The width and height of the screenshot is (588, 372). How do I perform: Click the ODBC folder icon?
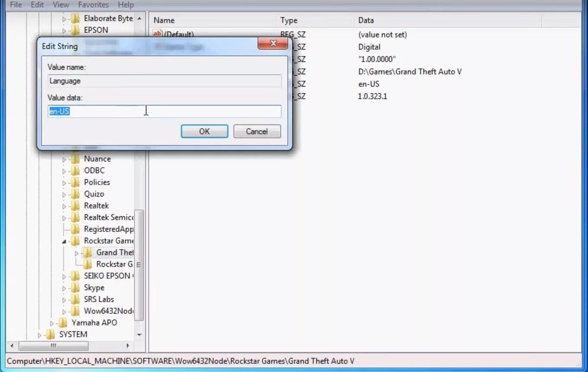75,170
